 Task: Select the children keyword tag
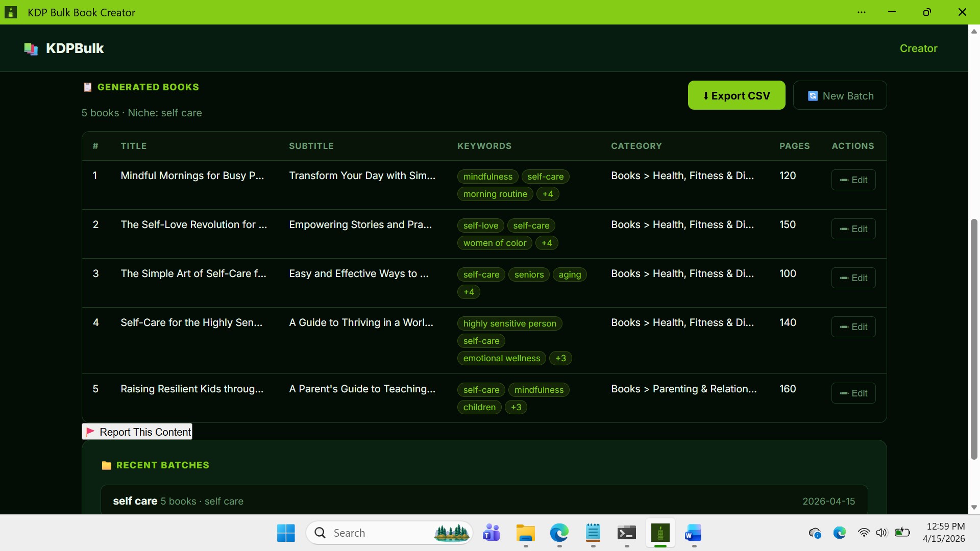479,407
